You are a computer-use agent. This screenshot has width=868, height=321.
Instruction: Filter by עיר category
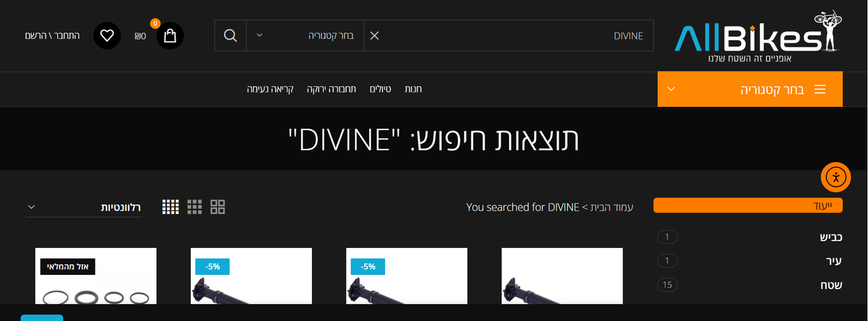point(835,261)
